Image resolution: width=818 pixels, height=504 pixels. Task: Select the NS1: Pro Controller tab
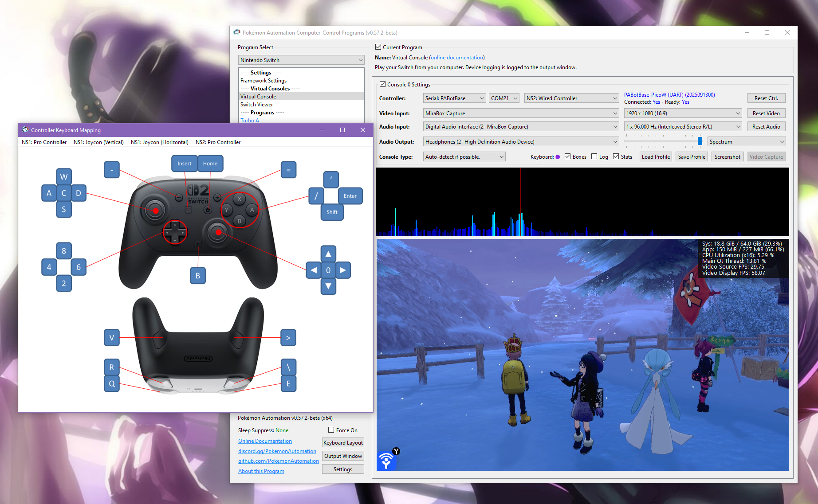tap(44, 142)
